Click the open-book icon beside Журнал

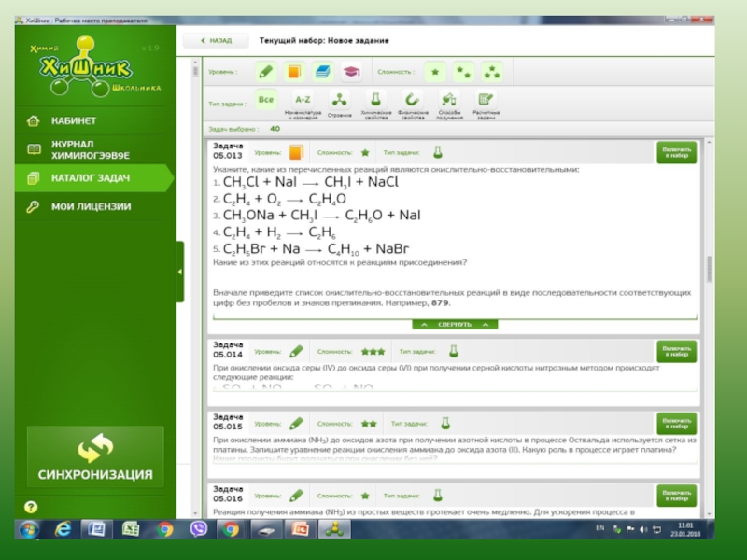click(34, 149)
